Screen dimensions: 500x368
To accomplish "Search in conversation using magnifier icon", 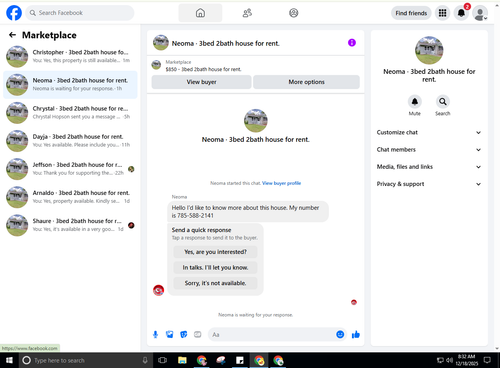I will (443, 102).
